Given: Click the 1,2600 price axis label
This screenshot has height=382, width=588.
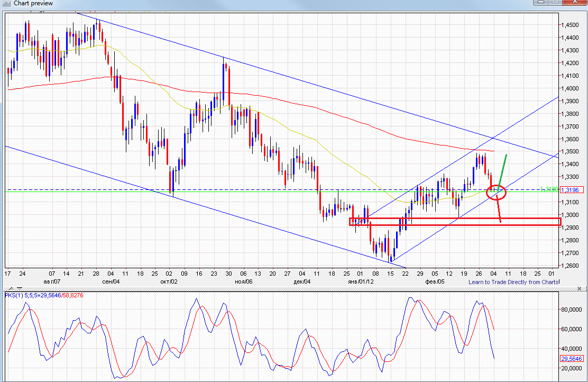Looking at the screenshot, I should tap(570, 266).
